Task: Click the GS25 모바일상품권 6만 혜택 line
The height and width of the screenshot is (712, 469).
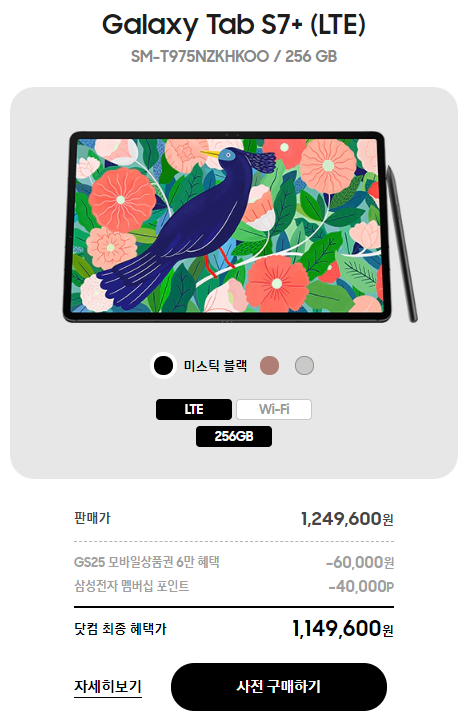Action: point(147,562)
